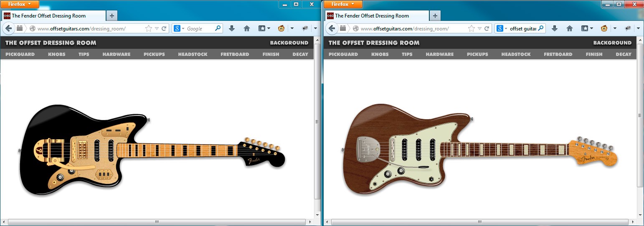This screenshot has height=226, width=644.
Task: Expand Greasemonkey dropdown arrow in left window
Action: (292, 29)
